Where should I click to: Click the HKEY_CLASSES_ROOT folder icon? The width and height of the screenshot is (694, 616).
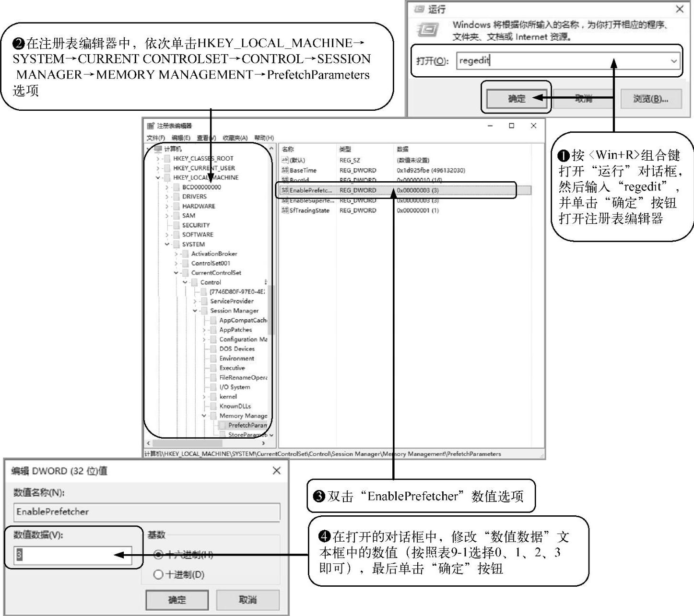(x=167, y=158)
